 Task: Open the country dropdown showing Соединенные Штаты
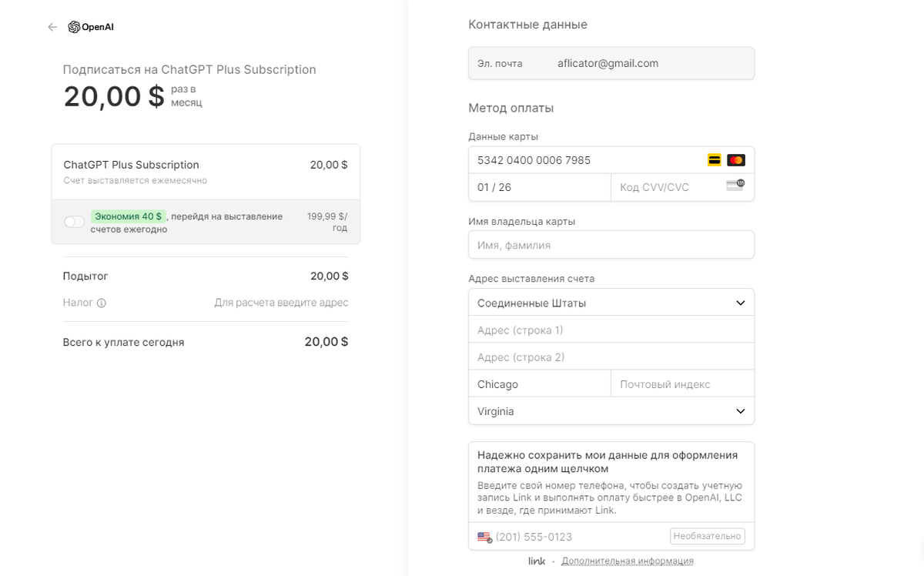pos(611,303)
